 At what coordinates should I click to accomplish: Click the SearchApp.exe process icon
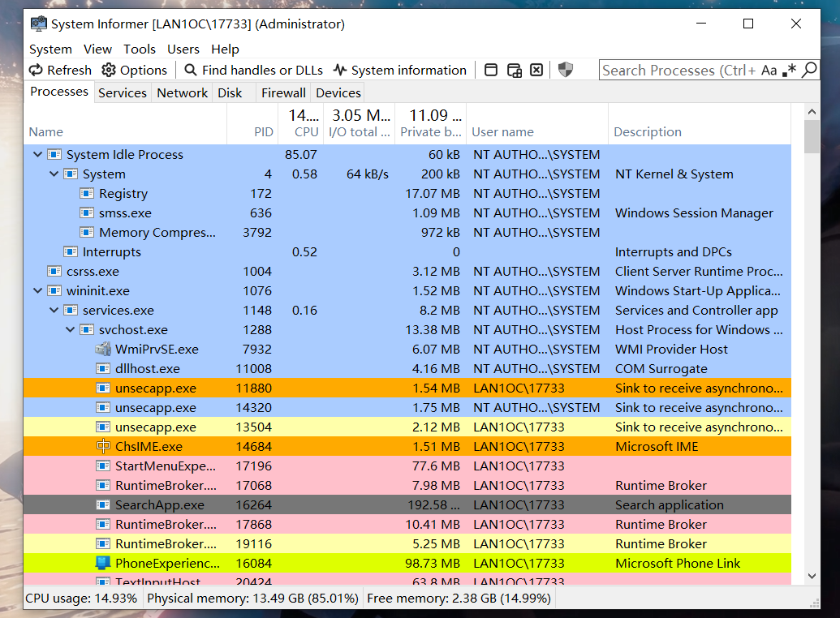pyautogui.click(x=103, y=505)
